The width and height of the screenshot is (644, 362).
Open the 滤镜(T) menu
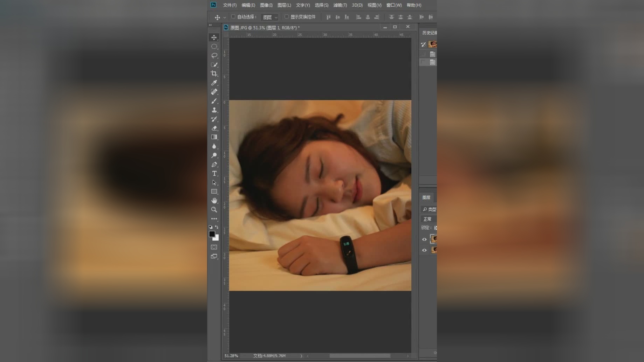coord(340,5)
